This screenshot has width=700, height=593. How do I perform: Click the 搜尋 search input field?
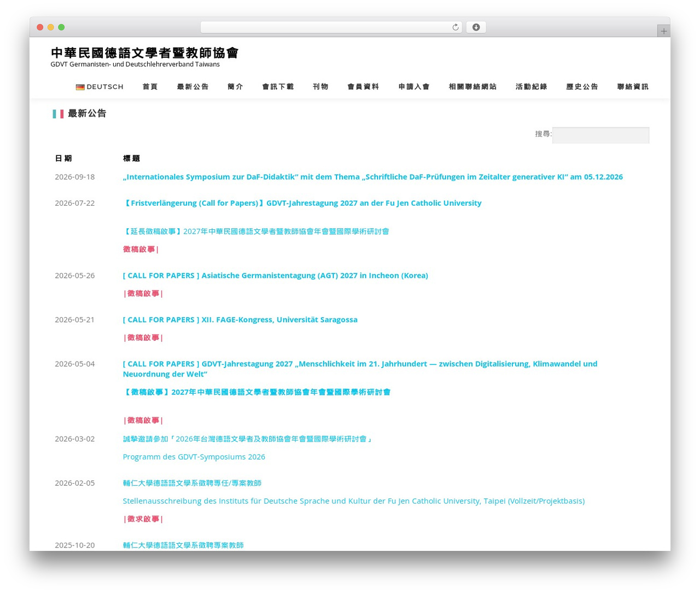[x=600, y=135]
